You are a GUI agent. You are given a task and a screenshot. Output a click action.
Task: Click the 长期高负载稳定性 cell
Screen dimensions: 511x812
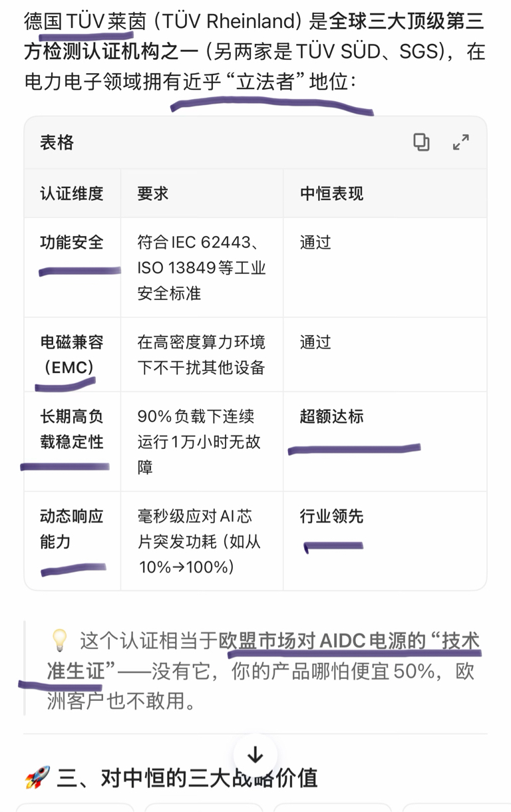pyautogui.click(x=72, y=429)
